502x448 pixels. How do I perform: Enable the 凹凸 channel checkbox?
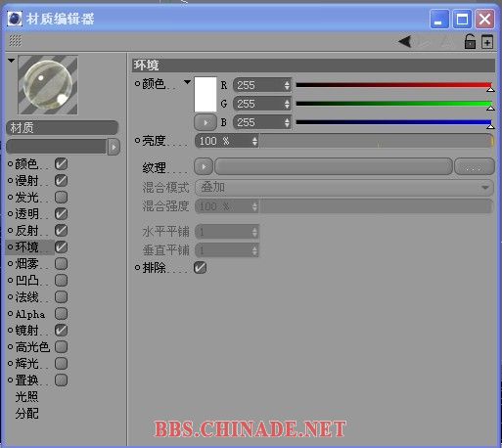coord(61,280)
